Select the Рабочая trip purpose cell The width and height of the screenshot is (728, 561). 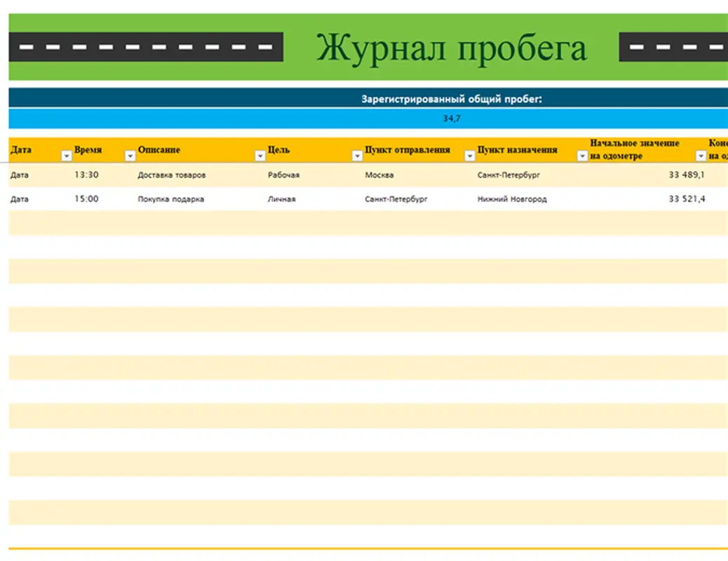point(283,175)
